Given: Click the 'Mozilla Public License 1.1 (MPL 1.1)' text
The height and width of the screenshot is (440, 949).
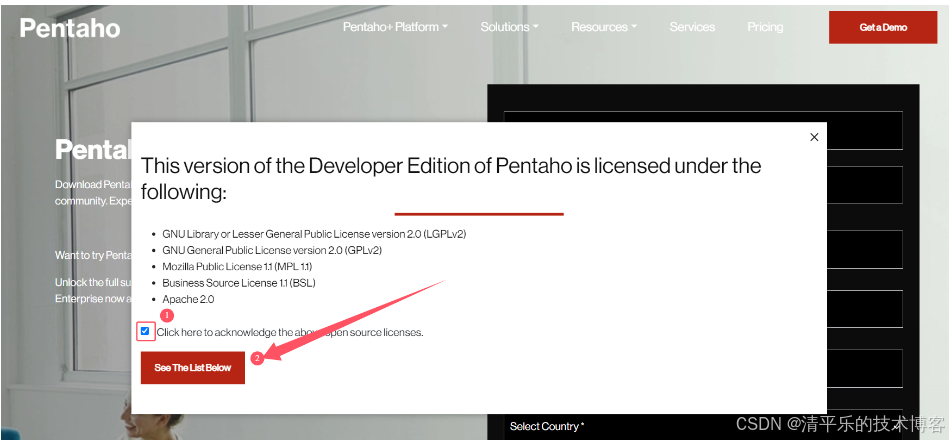Looking at the screenshot, I should [237, 266].
